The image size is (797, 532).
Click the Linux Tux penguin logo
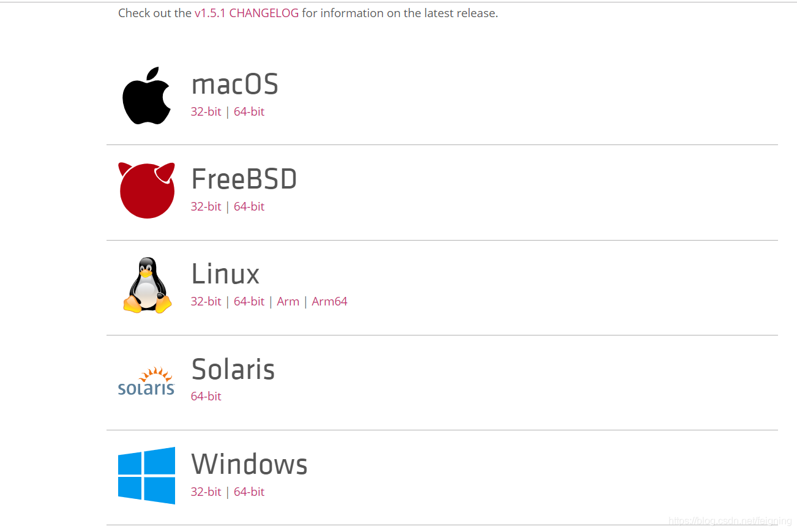pos(147,285)
